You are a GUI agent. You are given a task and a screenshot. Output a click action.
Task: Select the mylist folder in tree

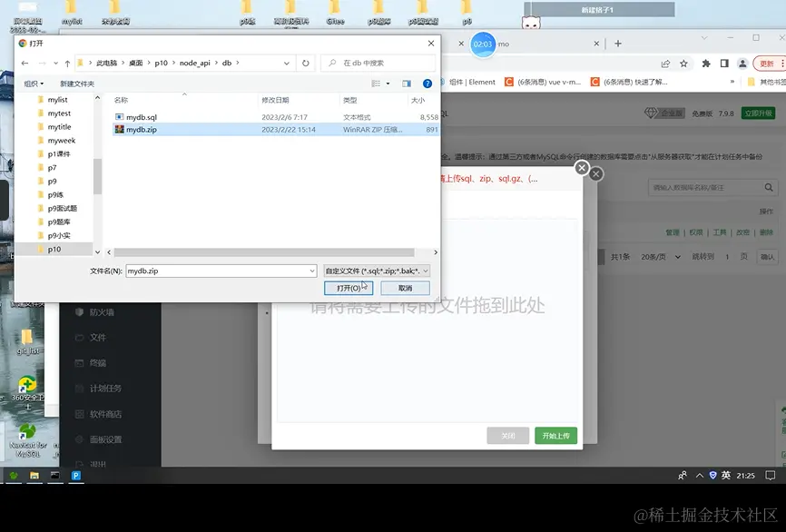[x=57, y=100]
